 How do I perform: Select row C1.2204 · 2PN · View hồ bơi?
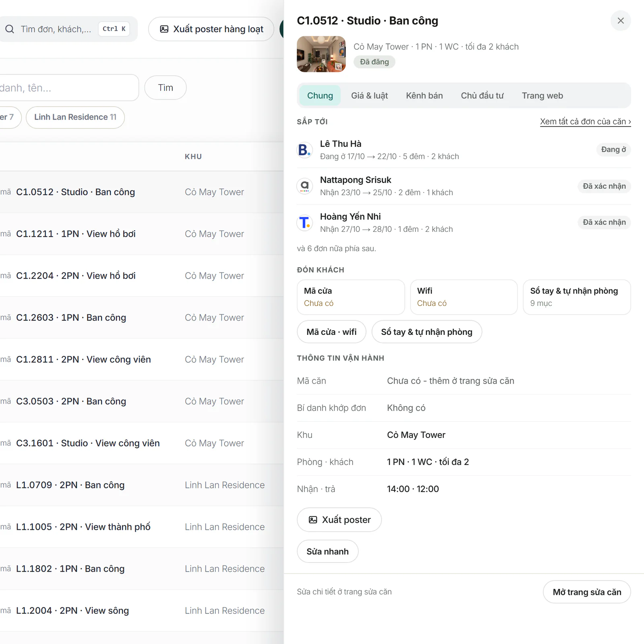click(x=142, y=276)
